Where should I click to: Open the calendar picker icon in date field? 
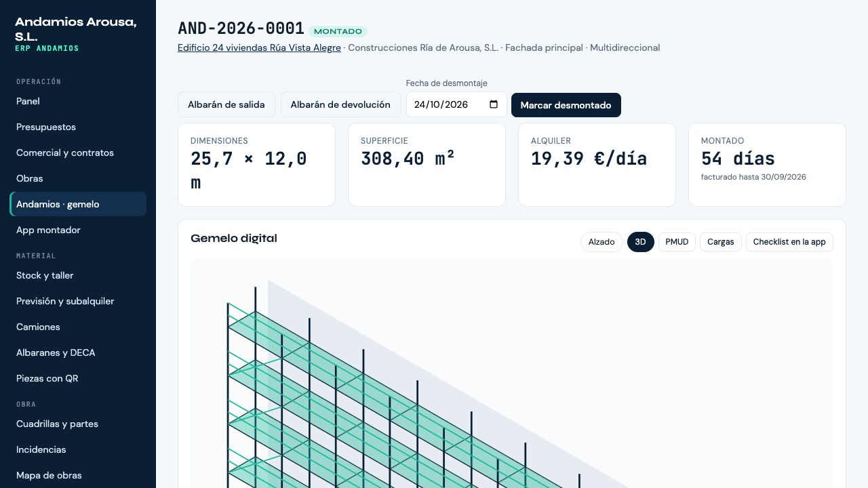(x=494, y=104)
